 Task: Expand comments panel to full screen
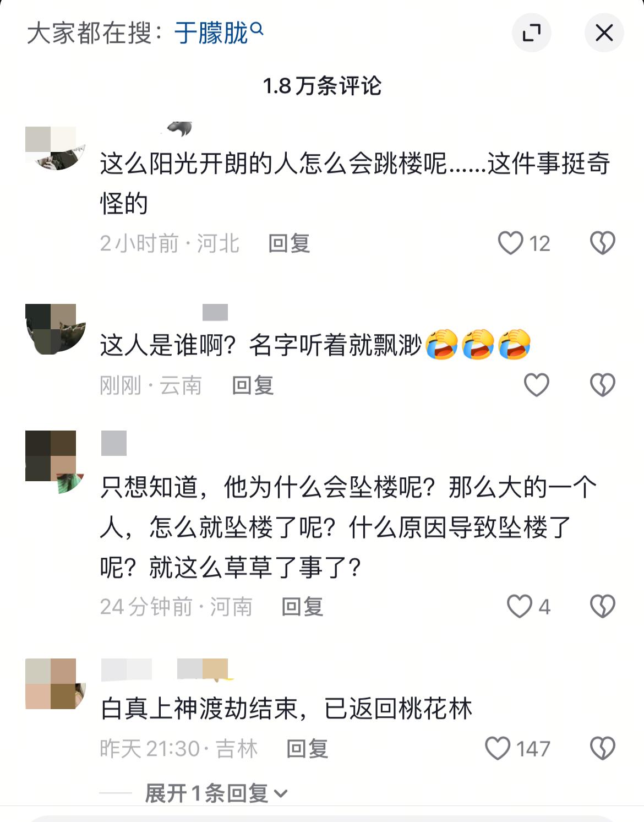531,33
